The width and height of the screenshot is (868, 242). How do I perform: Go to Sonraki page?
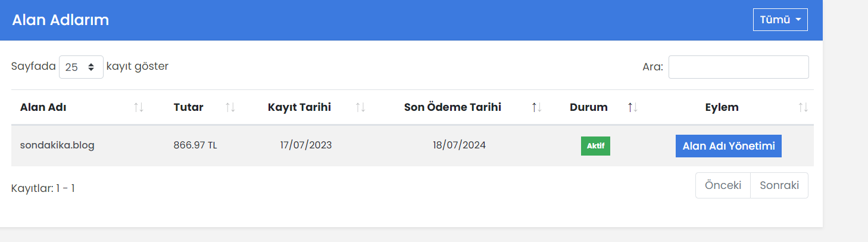(779, 185)
